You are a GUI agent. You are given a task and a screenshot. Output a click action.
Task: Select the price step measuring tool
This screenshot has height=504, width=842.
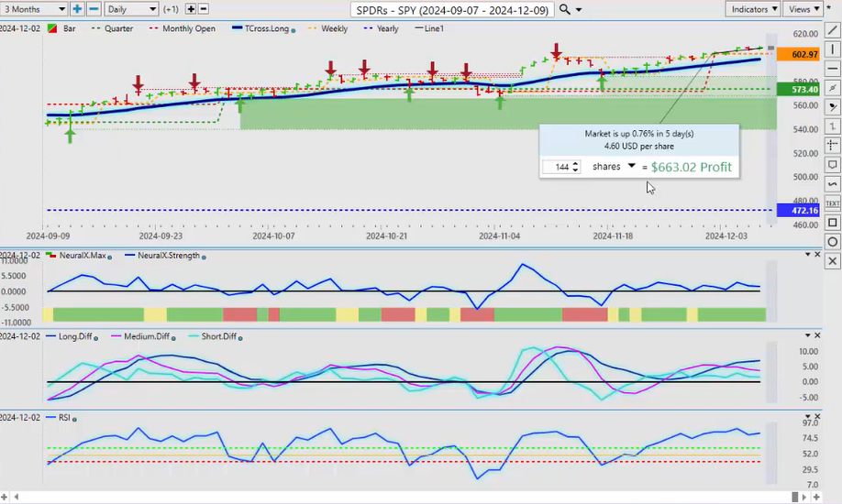pyautogui.click(x=832, y=126)
